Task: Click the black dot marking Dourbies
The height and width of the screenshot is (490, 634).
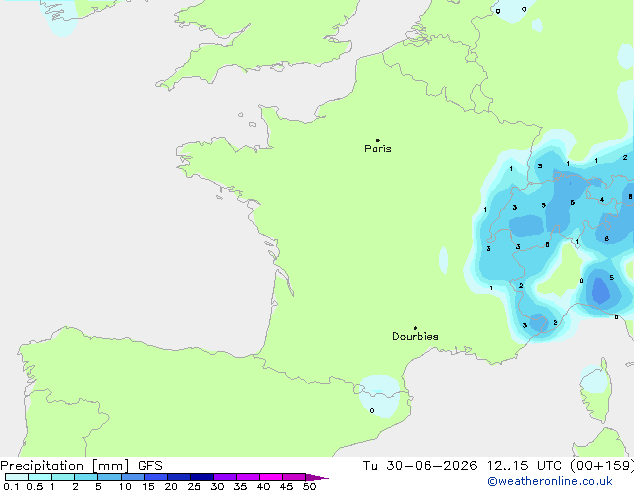Action: (415, 328)
